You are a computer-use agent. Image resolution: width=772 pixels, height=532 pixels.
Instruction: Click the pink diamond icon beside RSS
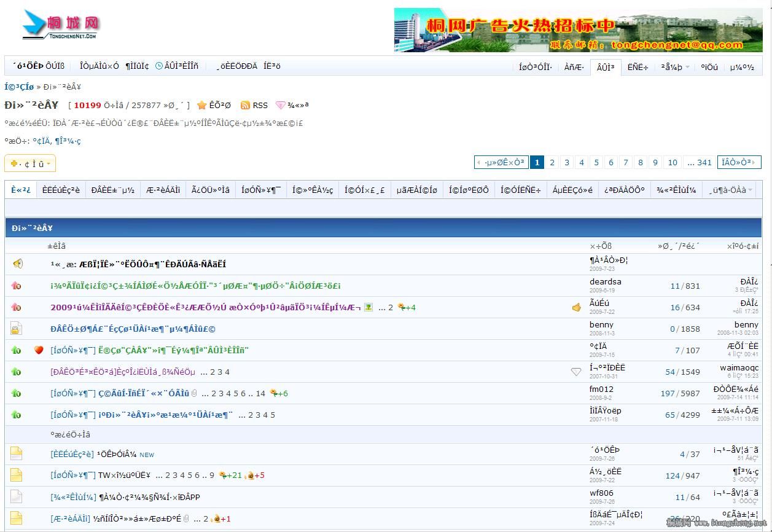[x=281, y=106]
